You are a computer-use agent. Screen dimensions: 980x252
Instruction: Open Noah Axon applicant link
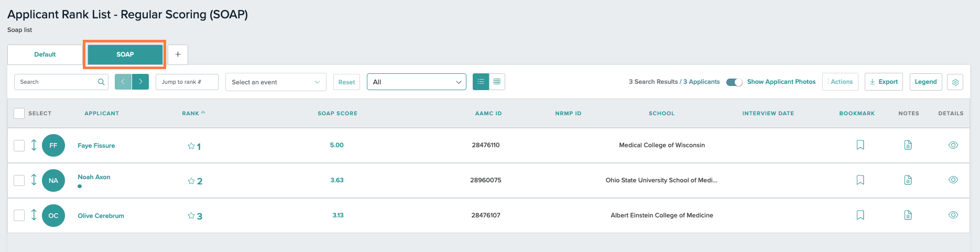(x=94, y=177)
